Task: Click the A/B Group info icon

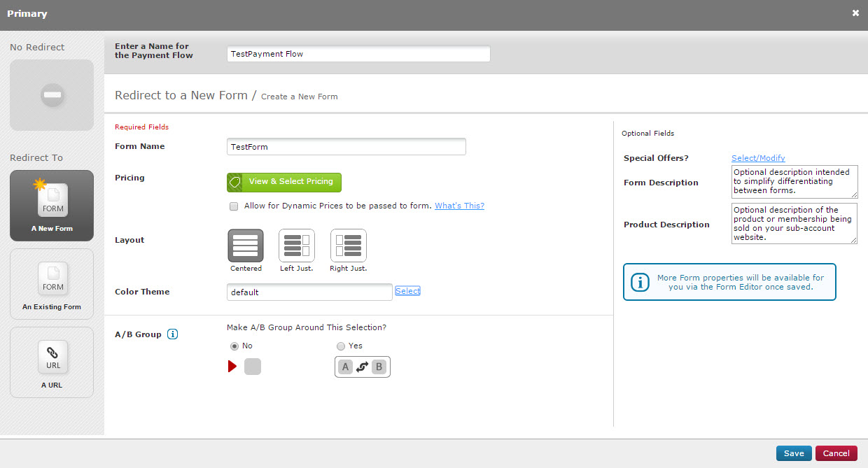Action: 173,334
